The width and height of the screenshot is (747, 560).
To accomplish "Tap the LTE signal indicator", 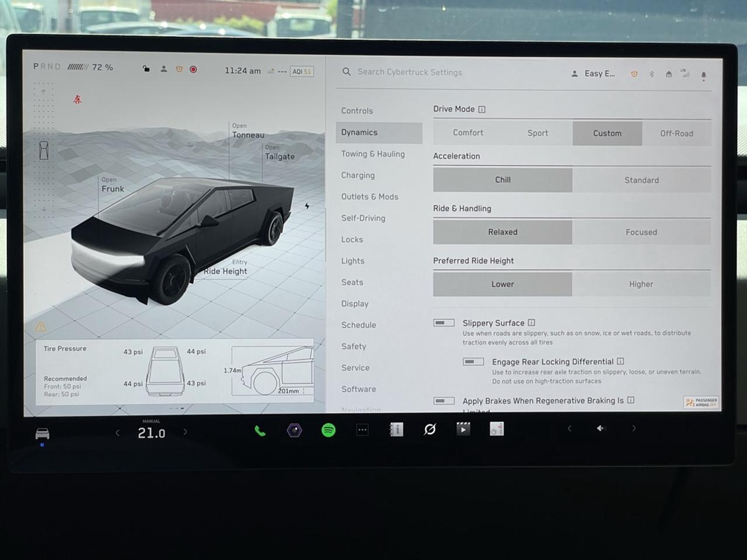I will coord(685,73).
